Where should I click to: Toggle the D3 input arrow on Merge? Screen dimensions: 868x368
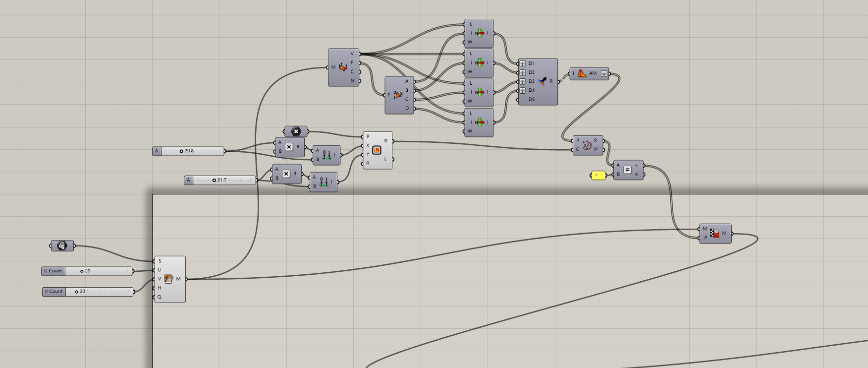[522, 81]
